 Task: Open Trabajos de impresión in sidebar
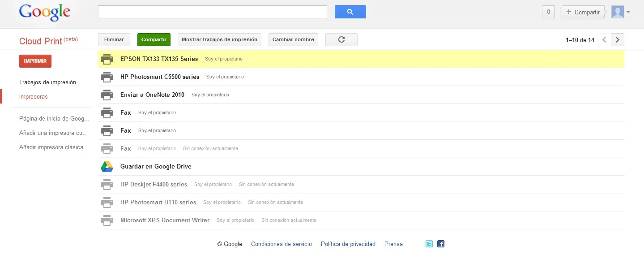(x=47, y=82)
